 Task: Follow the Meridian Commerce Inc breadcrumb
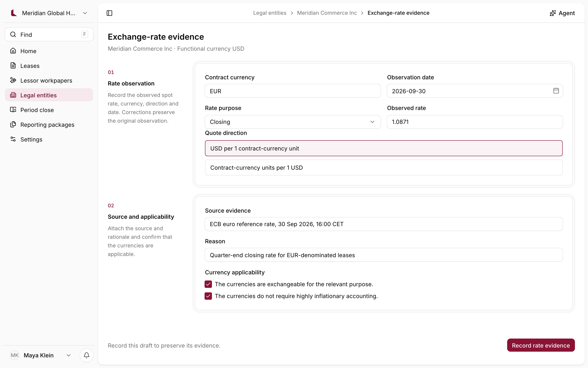tap(327, 13)
